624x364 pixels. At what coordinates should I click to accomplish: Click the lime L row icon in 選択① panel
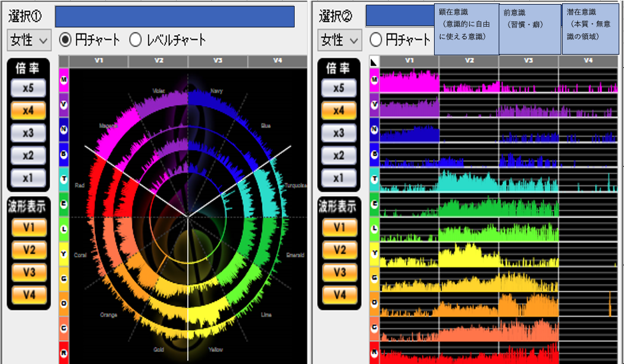64,229
